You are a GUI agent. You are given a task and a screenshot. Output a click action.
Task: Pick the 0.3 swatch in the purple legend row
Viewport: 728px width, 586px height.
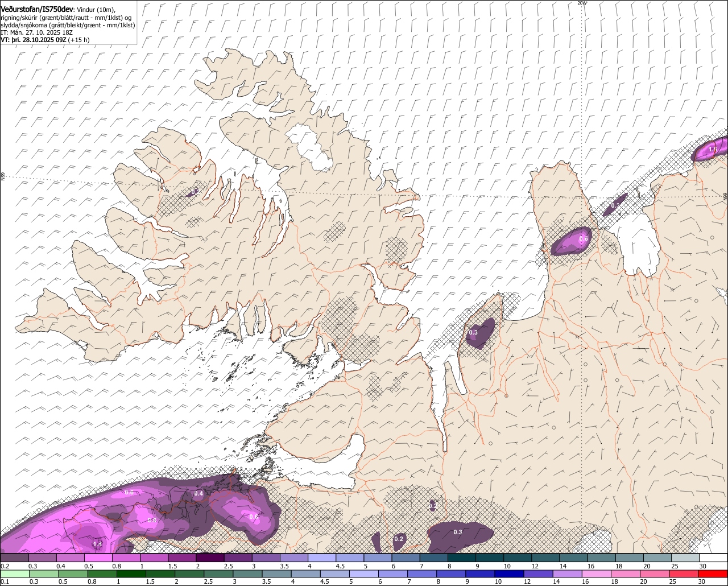pos(42,558)
